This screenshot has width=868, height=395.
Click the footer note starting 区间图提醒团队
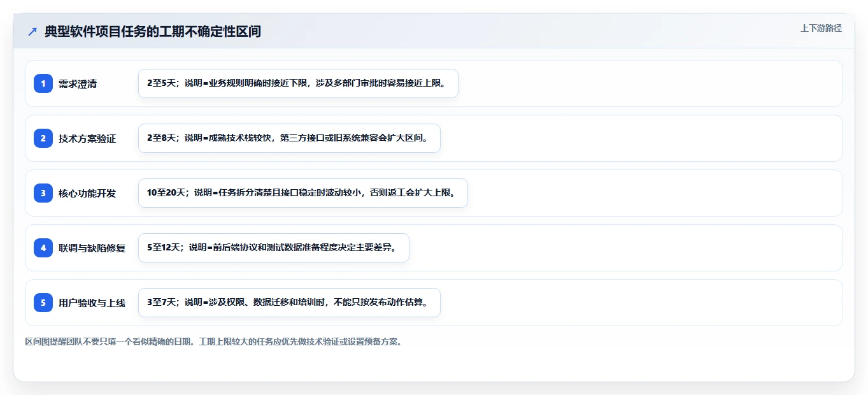tap(213, 341)
